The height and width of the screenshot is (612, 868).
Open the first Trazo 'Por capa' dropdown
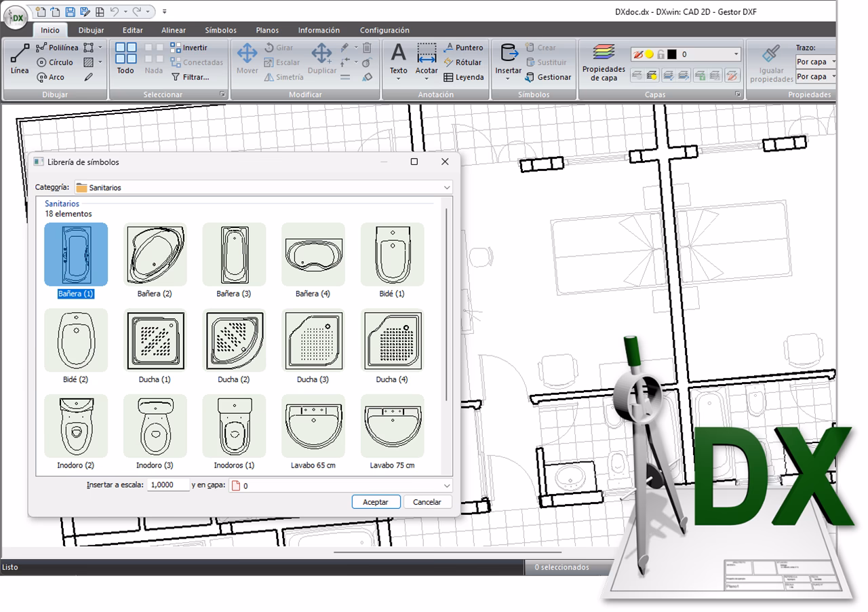click(x=833, y=62)
